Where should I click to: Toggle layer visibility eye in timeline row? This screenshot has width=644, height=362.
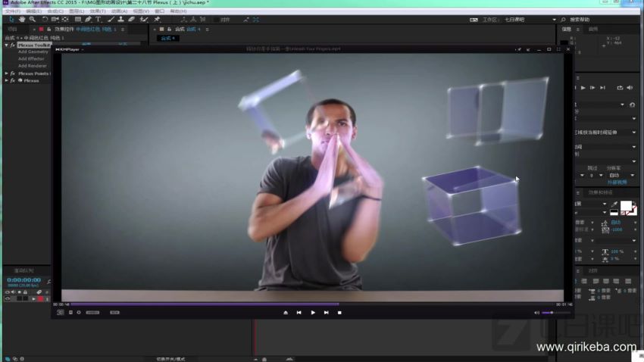coord(8,299)
